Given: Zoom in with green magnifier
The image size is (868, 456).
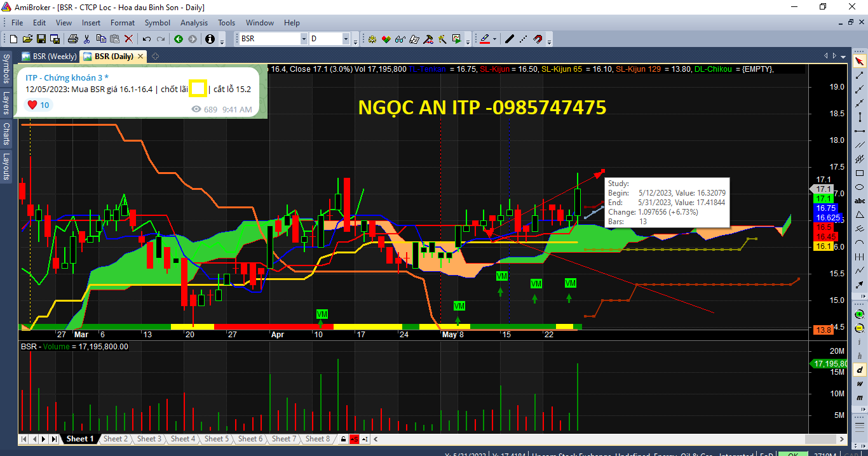Looking at the screenshot, I should click(860, 314).
